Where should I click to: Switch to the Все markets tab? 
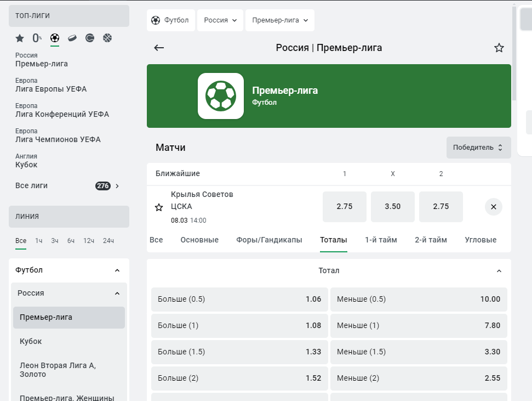click(156, 240)
